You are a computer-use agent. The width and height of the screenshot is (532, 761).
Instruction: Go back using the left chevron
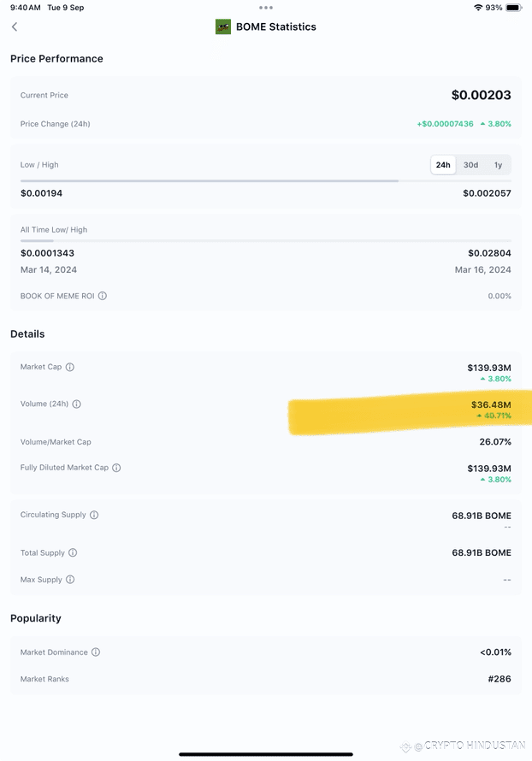[x=15, y=27]
